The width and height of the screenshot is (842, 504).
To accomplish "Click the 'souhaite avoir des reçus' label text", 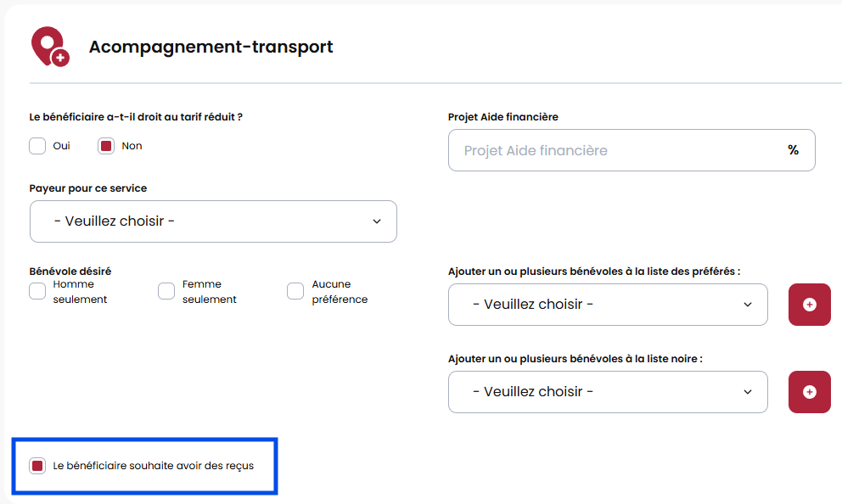I will point(153,466).
